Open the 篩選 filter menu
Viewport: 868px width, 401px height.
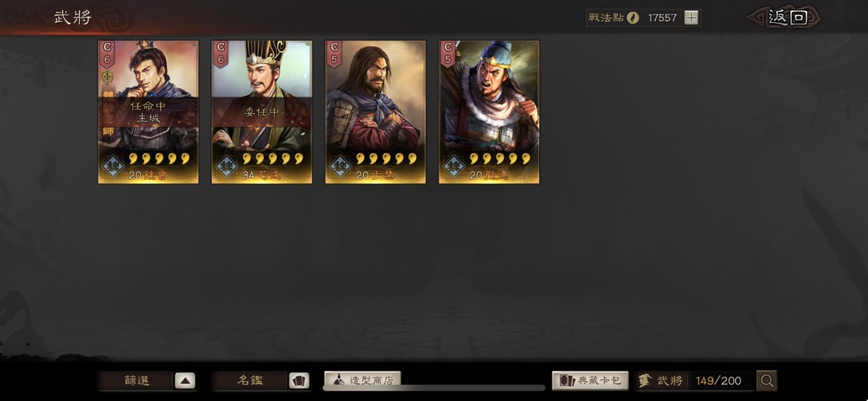pyautogui.click(x=146, y=381)
